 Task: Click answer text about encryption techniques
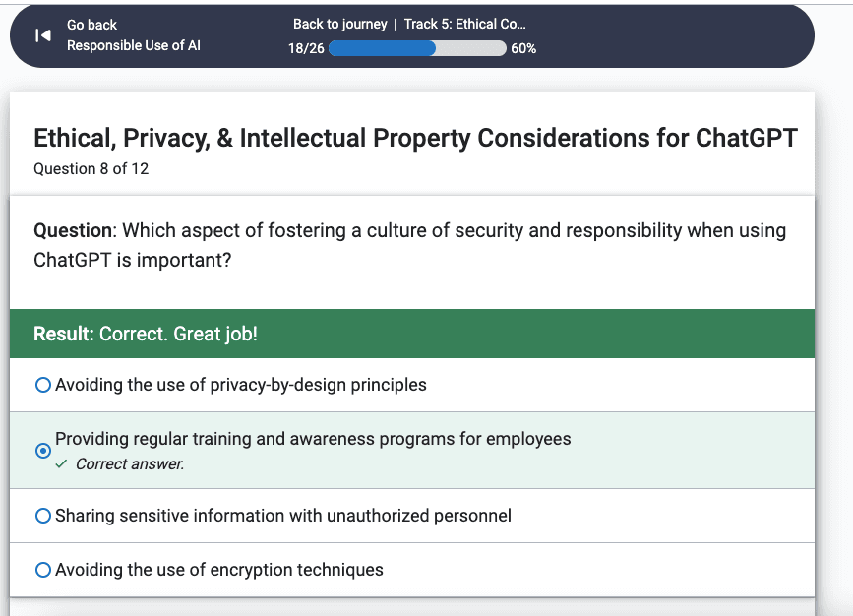point(219,570)
